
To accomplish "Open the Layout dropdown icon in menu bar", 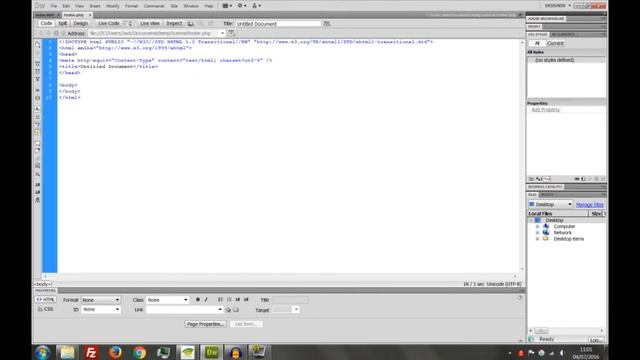I will [x=227, y=6].
